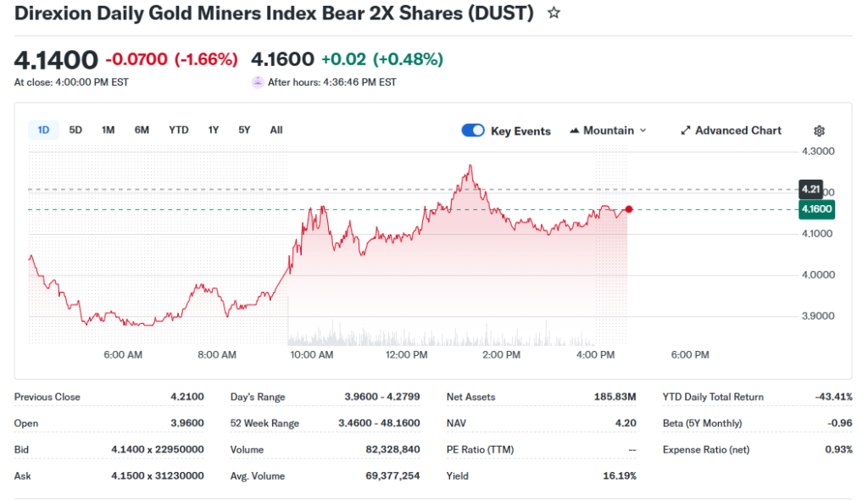This screenshot has width=868, height=500.
Task: Click the after hours moon icon
Action: pyautogui.click(x=258, y=82)
